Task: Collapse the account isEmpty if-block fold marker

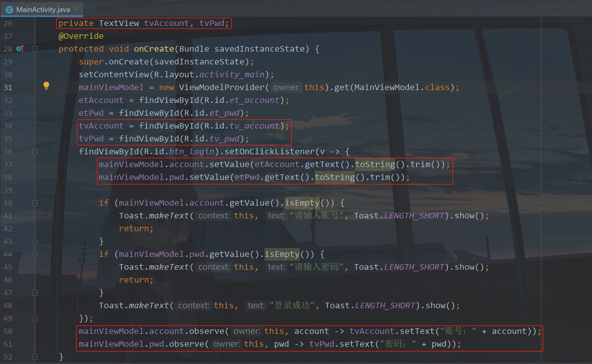Action: [35, 203]
